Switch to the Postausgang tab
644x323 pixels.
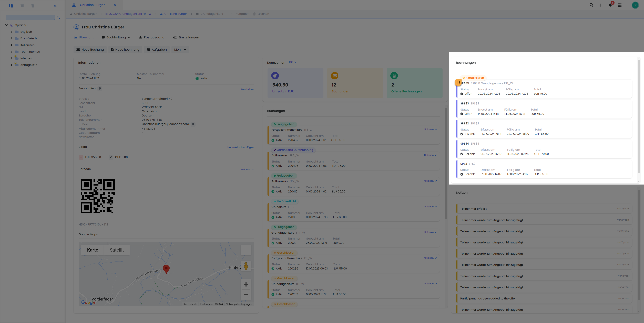[x=151, y=37]
